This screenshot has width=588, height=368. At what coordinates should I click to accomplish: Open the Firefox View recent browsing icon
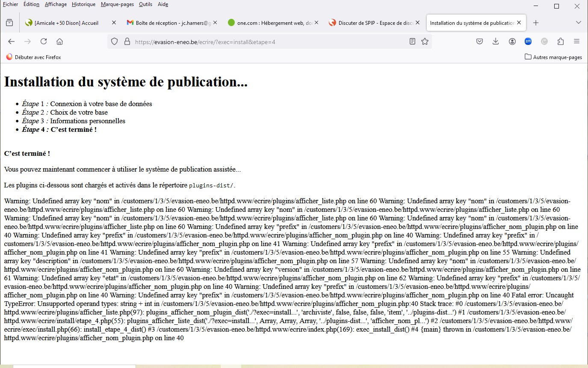9,23
